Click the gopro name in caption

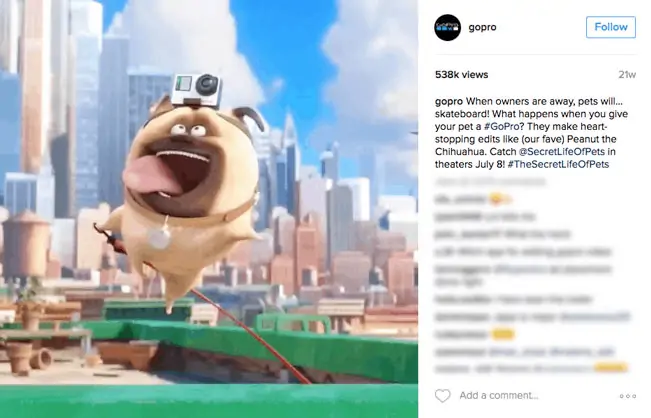[449, 101]
